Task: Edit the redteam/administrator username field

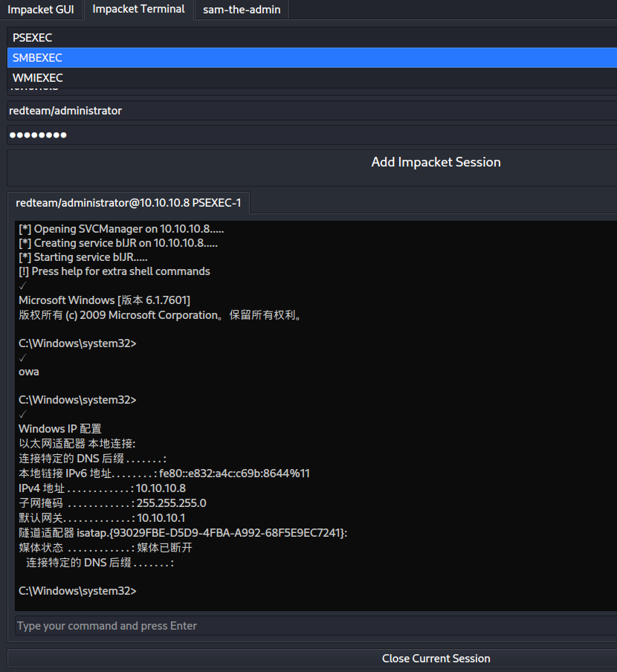Action: [312, 111]
